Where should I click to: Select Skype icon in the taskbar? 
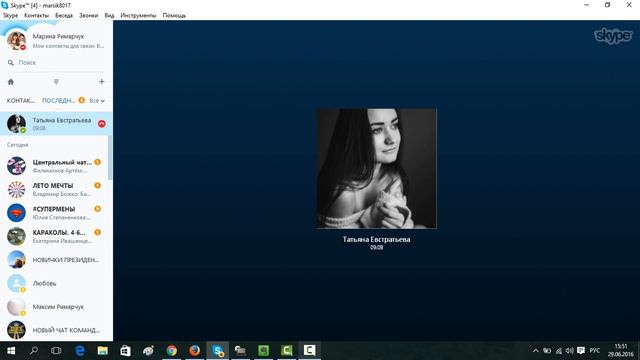[x=218, y=351]
